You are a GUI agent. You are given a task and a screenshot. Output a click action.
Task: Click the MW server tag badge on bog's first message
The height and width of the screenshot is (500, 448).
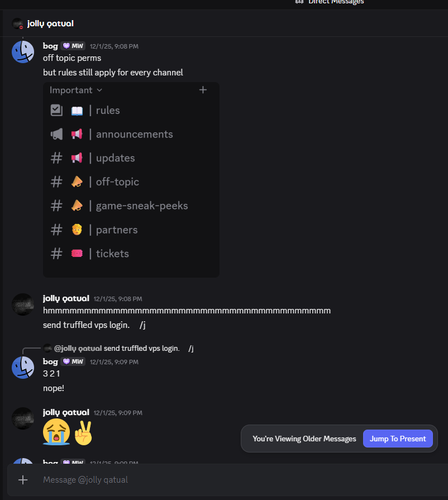click(73, 46)
